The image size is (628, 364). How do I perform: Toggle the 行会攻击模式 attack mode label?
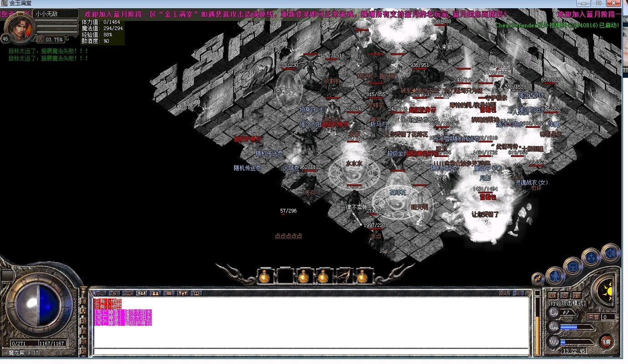coord(567,303)
